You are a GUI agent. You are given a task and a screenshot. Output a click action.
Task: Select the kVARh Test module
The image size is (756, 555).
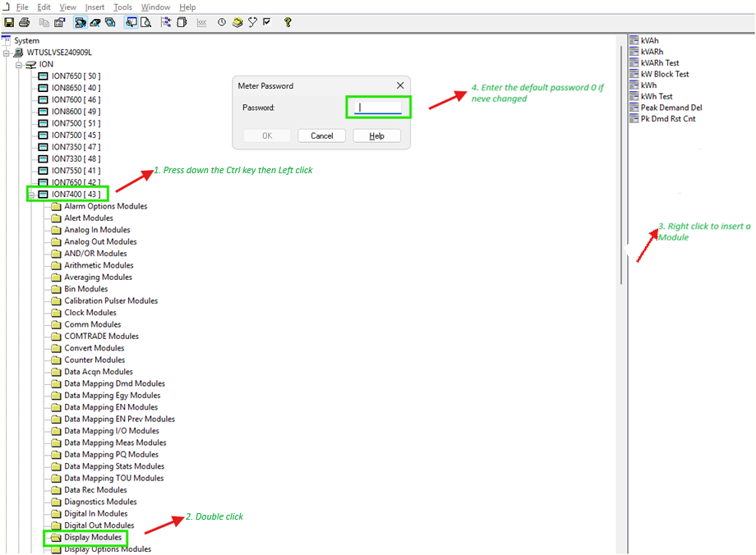[x=660, y=63]
